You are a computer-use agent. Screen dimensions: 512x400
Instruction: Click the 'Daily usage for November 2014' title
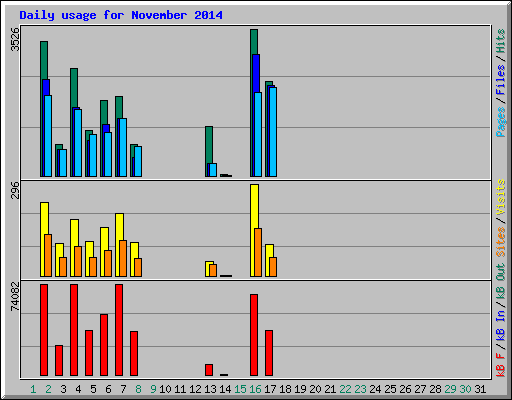[121, 15]
